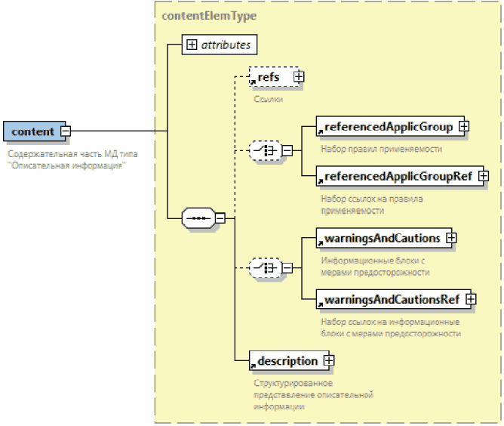
Task: Expand referencedApplicGroupRef element children
Action: point(484,177)
